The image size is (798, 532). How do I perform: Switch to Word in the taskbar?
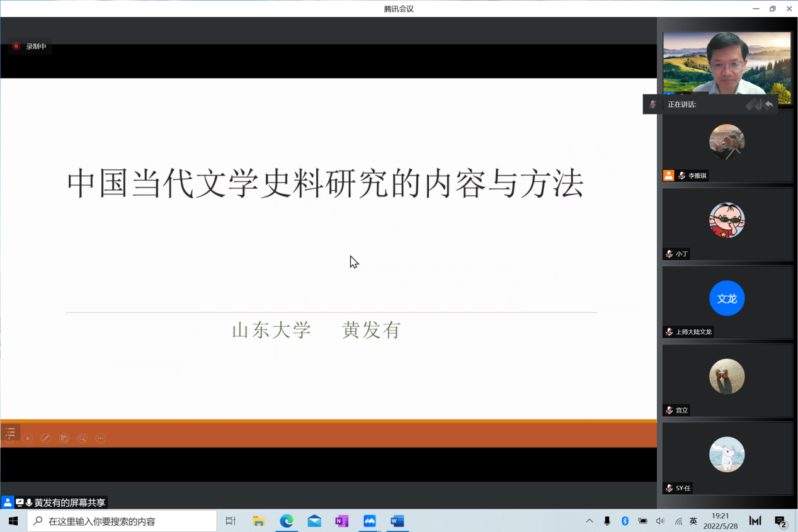[x=397, y=521]
